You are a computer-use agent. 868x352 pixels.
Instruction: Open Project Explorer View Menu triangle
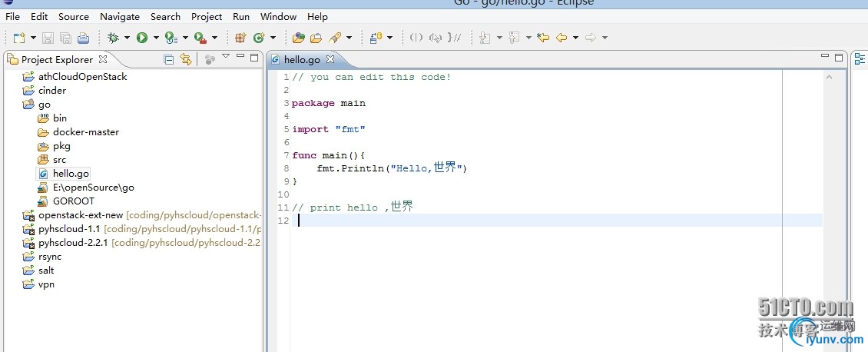[225, 56]
